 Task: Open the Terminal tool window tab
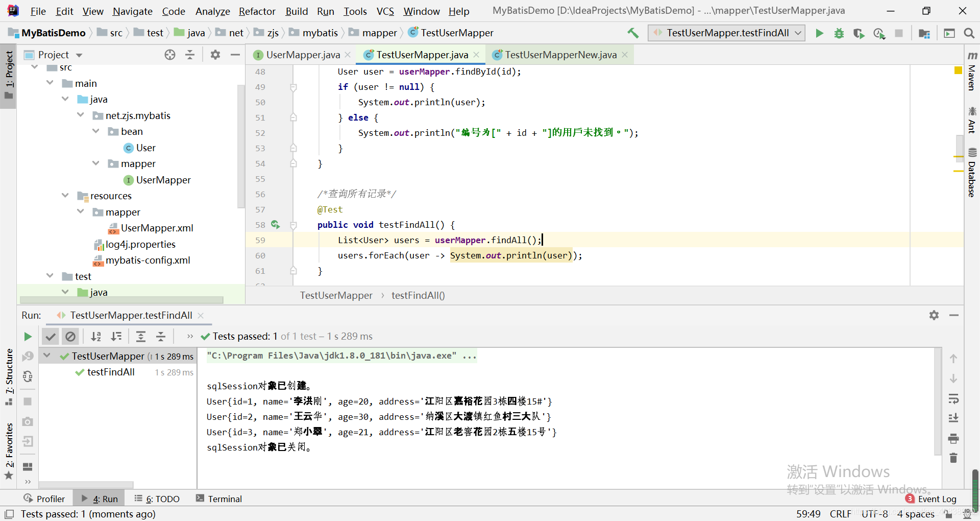[x=219, y=499]
